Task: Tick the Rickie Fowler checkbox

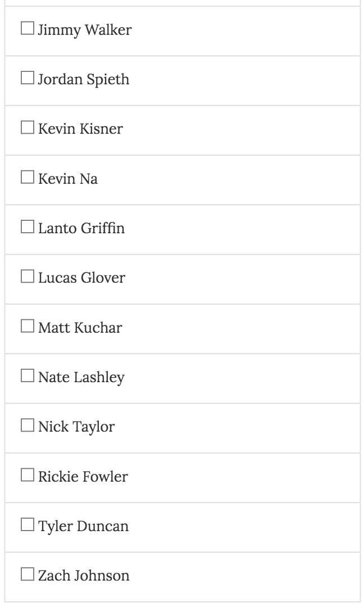Action: [28, 475]
